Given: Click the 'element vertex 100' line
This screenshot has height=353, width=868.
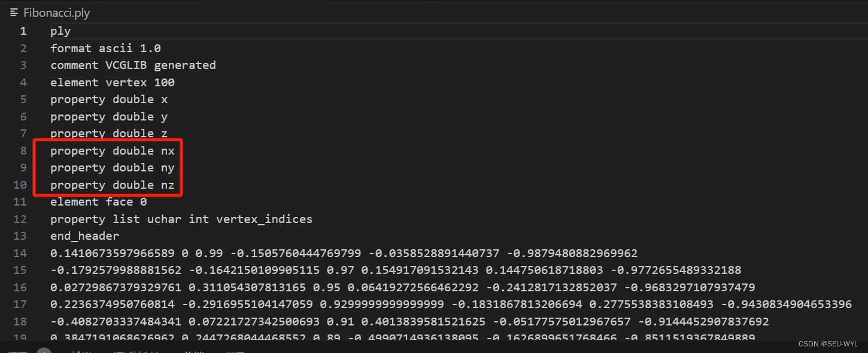Looking at the screenshot, I should click(x=112, y=82).
